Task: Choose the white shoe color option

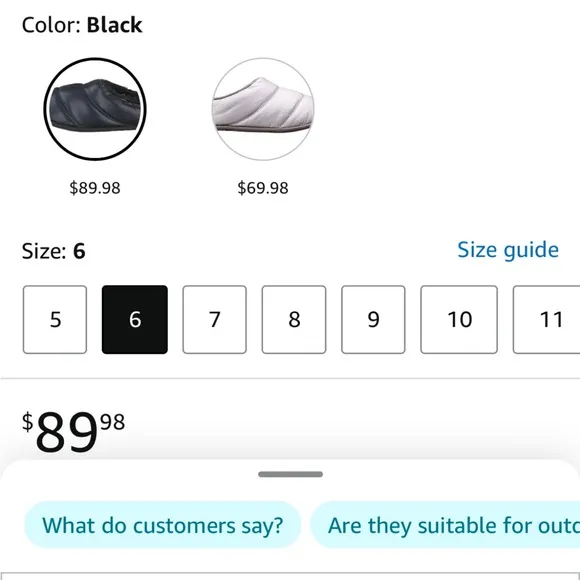Action: click(x=263, y=109)
